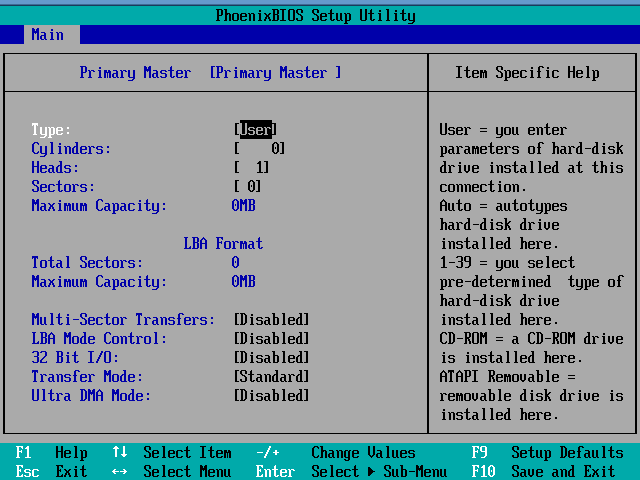Click the Total Sectors: label
The image size is (640, 480).
click(87, 262)
